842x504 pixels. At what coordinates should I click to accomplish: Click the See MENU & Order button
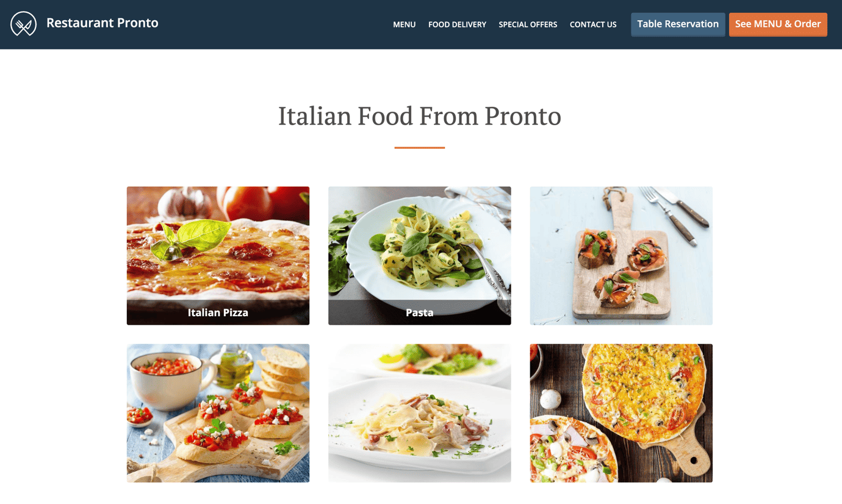pos(778,24)
